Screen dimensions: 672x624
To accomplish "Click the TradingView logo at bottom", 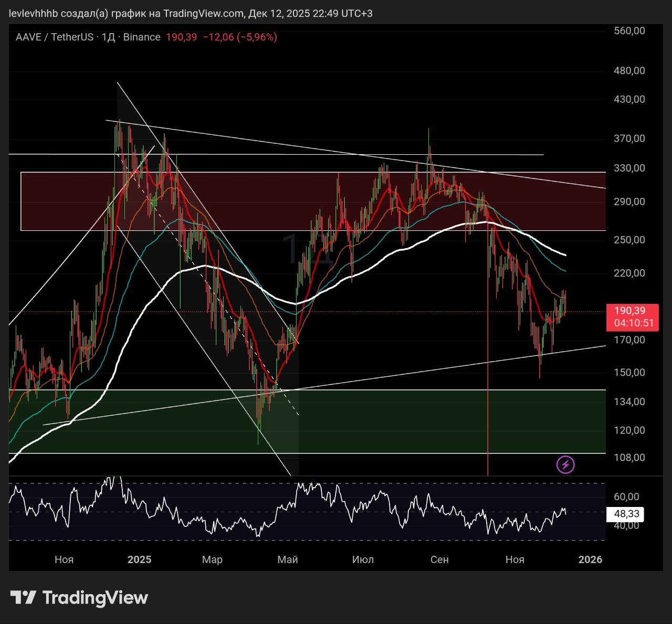I will point(79,597).
